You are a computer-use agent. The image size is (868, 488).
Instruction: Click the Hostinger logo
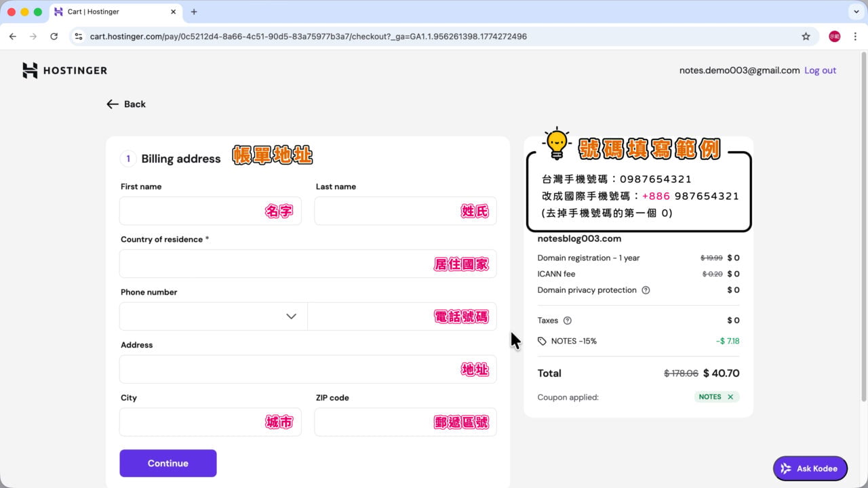pyautogui.click(x=64, y=70)
